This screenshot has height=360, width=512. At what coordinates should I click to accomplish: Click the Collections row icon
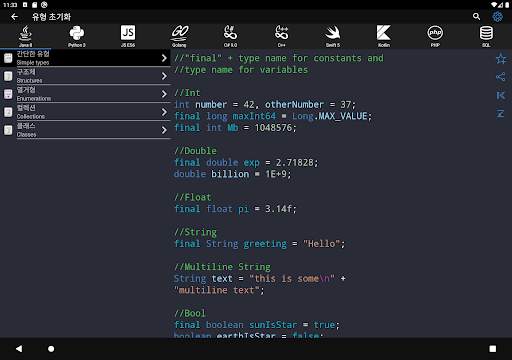click(8, 112)
